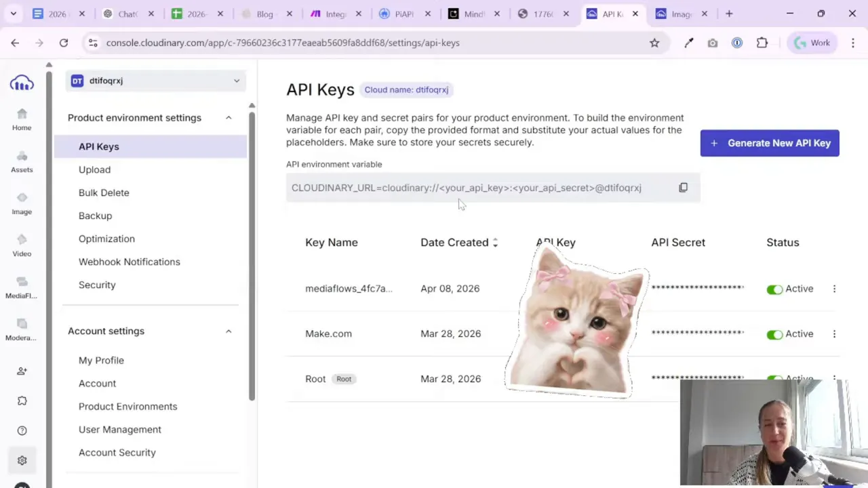The height and width of the screenshot is (488, 868).
Task: Toggle Active status for mediaflows key
Action: coord(774,289)
